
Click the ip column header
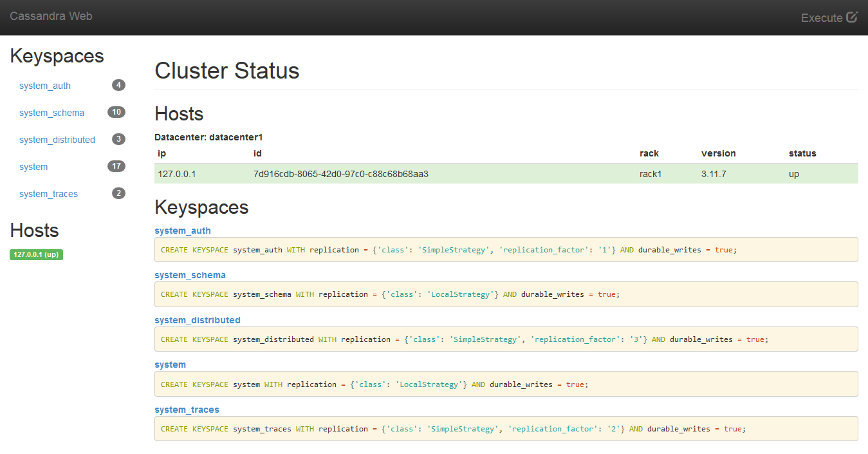pos(162,153)
